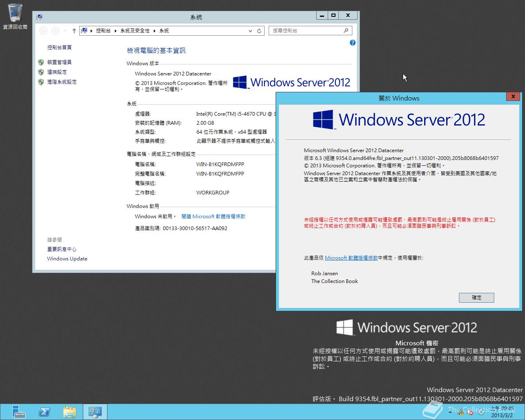Screen dimensions: 525x420
Task: Go forward with the navigation arrow
Action: pos(55,31)
